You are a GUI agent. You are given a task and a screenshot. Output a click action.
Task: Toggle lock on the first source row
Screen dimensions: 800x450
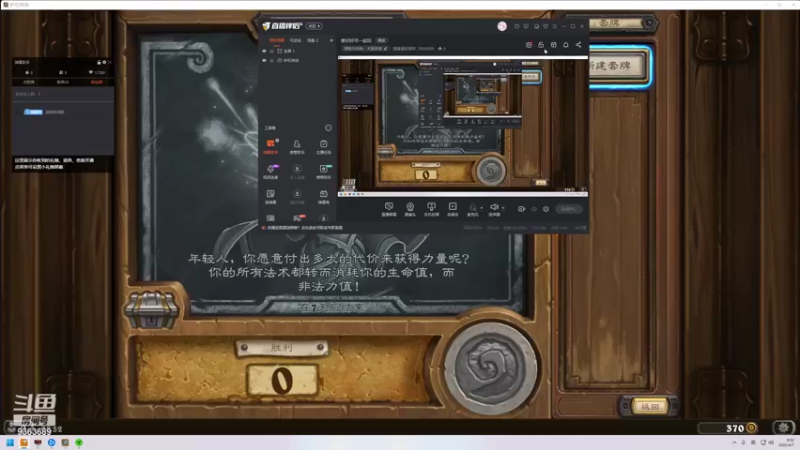tap(271, 51)
